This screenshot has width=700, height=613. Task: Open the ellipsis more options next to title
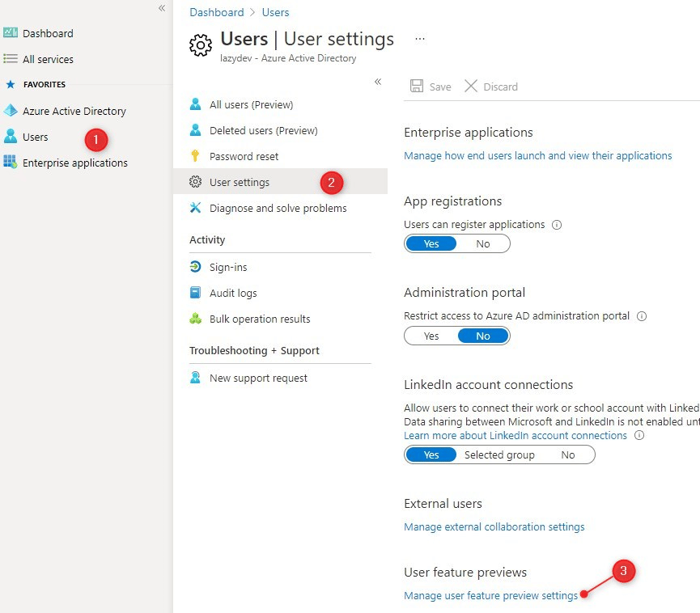coord(419,39)
